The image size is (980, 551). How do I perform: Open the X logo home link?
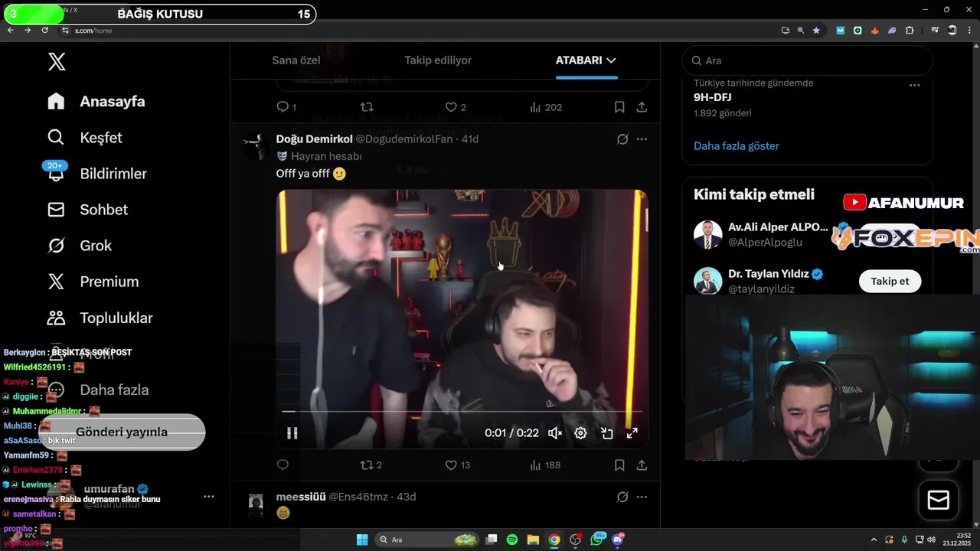[x=57, y=62]
